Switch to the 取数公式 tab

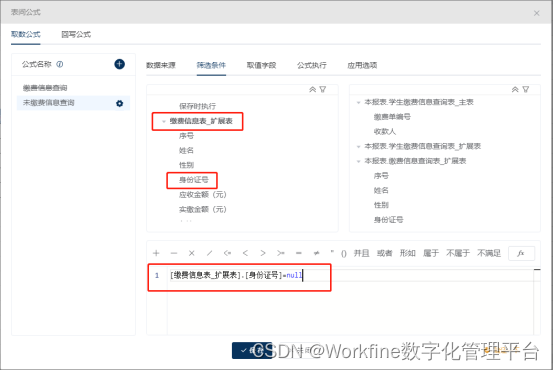25,35
